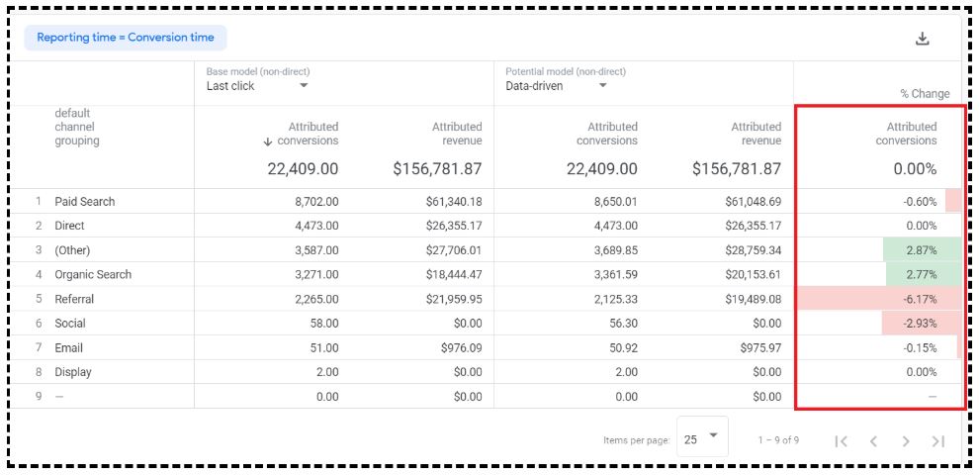Click the Reporting time = Conversion time chip
The height and width of the screenshot is (475, 980).
click(126, 38)
